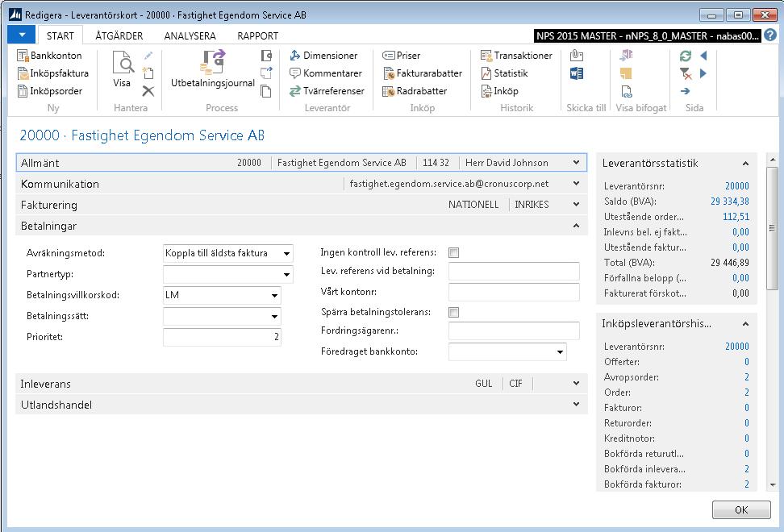
Task: Expand the Inleverans section
Action: click(x=577, y=384)
